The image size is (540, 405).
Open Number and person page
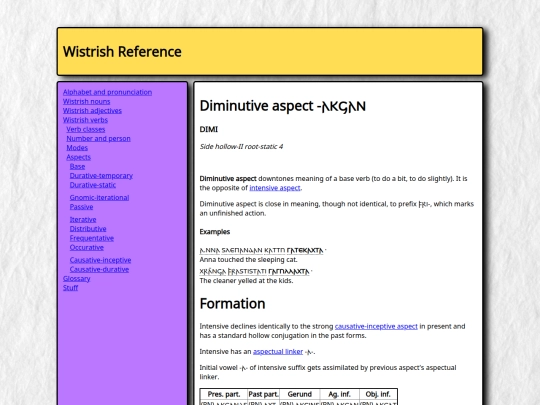(x=98, y=138)
